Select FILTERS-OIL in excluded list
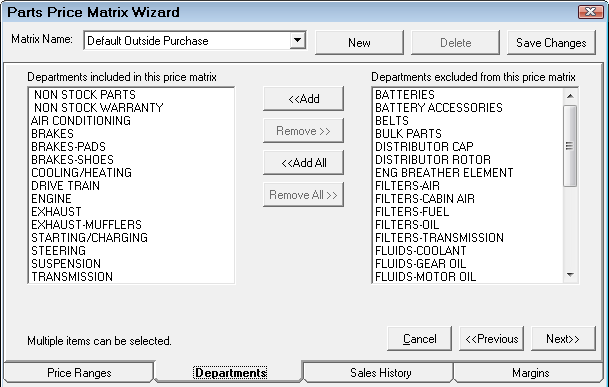Viewport: 609px width, 387px height. coord(468,225)
